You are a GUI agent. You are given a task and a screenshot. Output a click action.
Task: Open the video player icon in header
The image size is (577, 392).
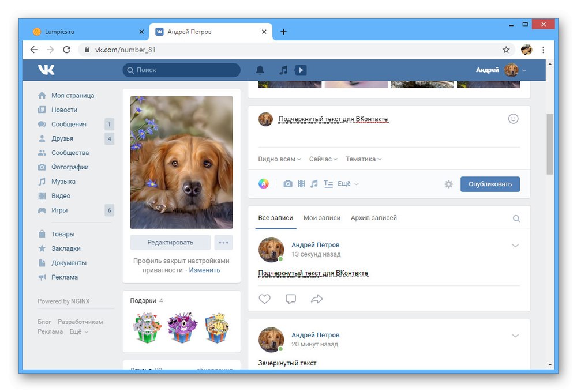click(x=300, y=70)
